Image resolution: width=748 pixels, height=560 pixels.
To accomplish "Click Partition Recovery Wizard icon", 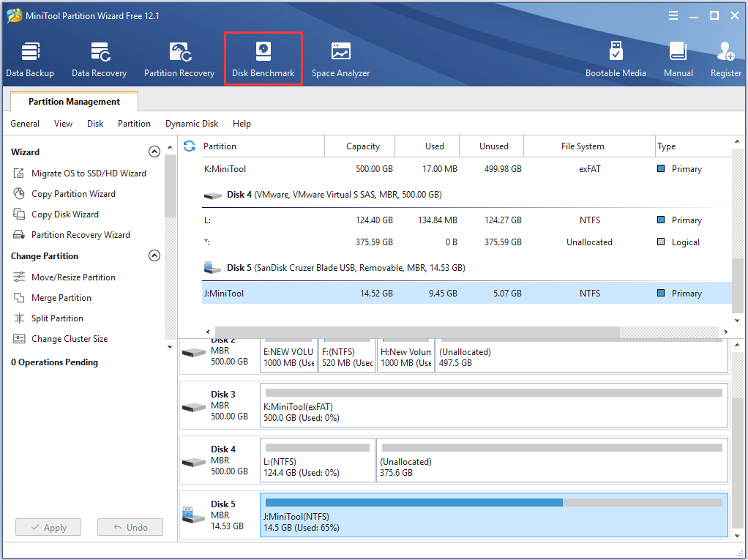I will point(18,235).
